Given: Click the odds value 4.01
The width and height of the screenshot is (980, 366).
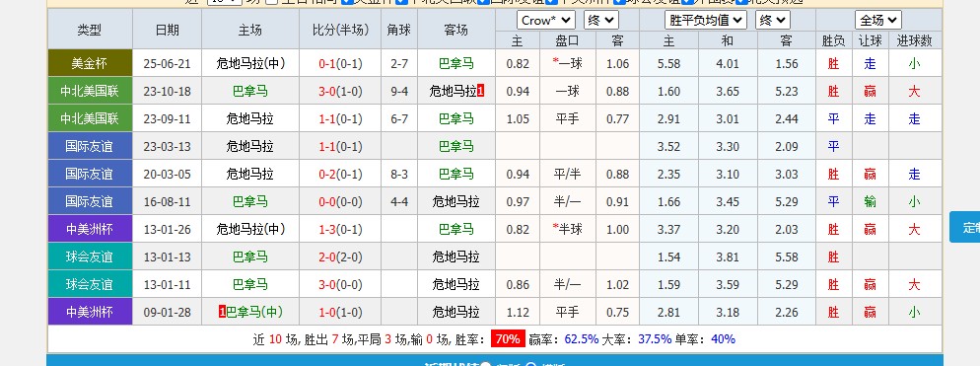Looking at the screenshot, I should pos(728,64).
